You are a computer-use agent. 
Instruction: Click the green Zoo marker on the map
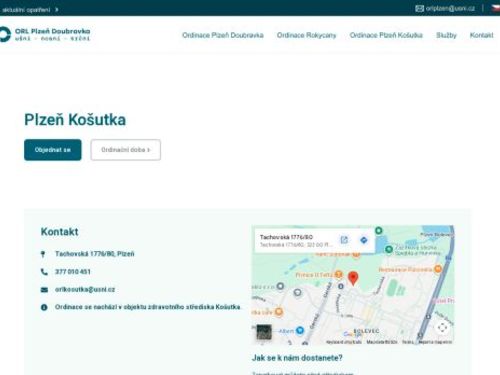coord(389,249)
